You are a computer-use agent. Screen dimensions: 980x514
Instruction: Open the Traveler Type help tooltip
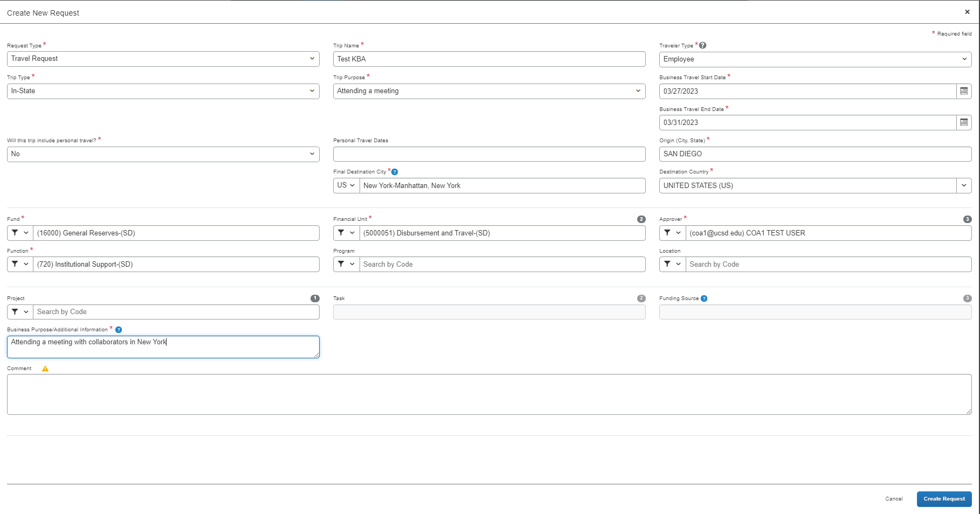click(x=702, y=45)
